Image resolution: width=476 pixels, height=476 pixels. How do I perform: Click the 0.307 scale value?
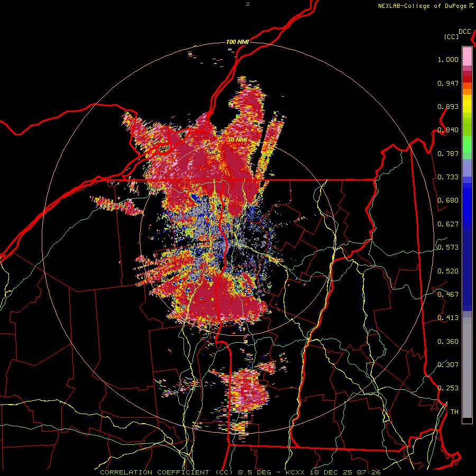(448, 364)
